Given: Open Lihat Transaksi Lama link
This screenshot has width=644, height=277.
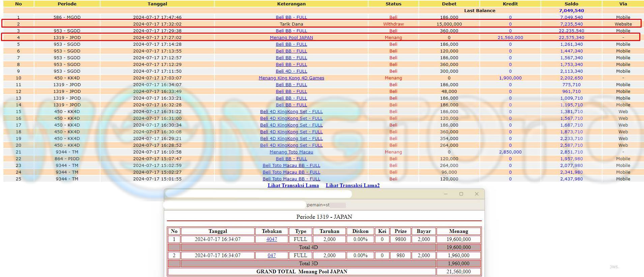Looking at the screenshot, I should coord(293,185).
